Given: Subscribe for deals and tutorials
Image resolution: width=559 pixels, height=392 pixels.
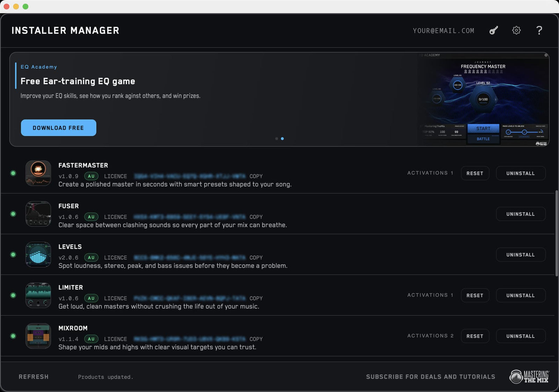Looking at the screenshot, I should 430,377.
